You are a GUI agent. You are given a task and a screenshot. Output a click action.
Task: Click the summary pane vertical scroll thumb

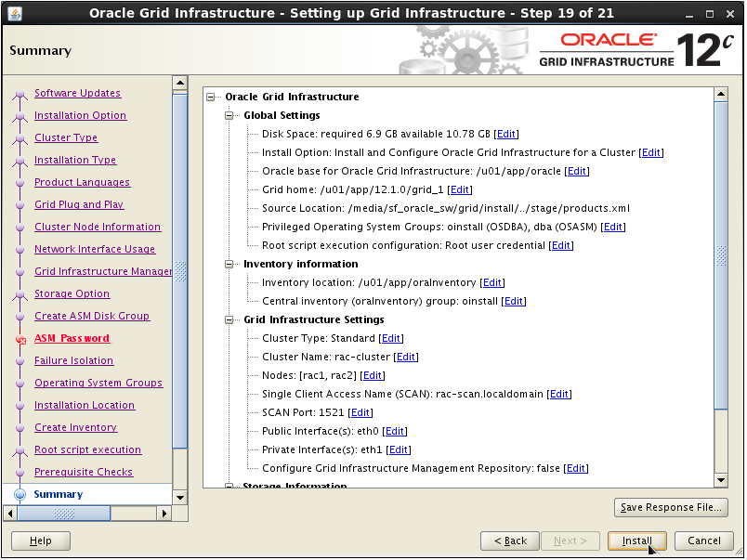[x=721, y=255]
